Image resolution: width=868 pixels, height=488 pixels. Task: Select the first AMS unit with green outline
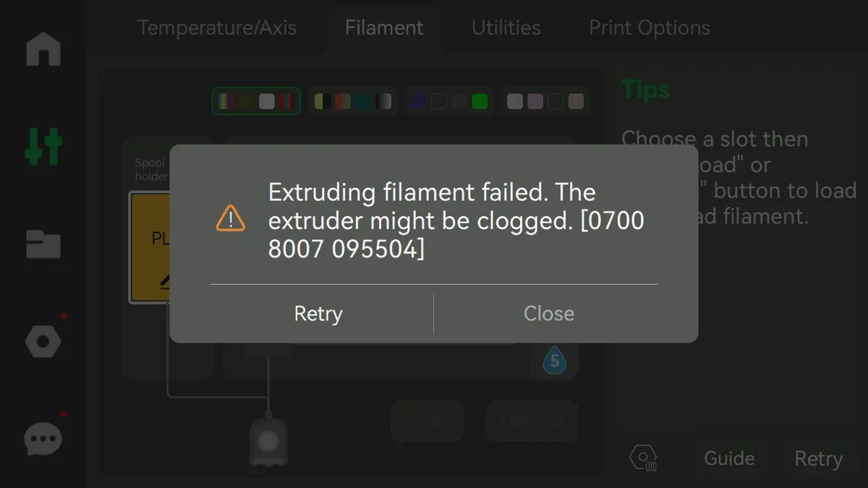point(256,101)
